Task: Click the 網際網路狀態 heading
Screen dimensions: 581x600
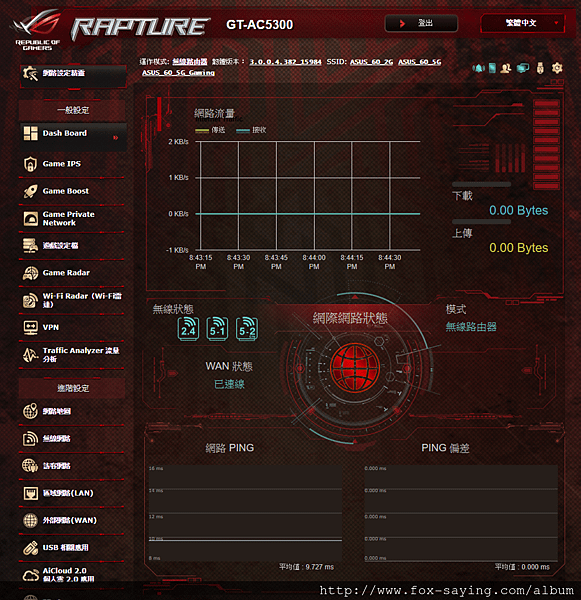Action: tap(350, 318)
